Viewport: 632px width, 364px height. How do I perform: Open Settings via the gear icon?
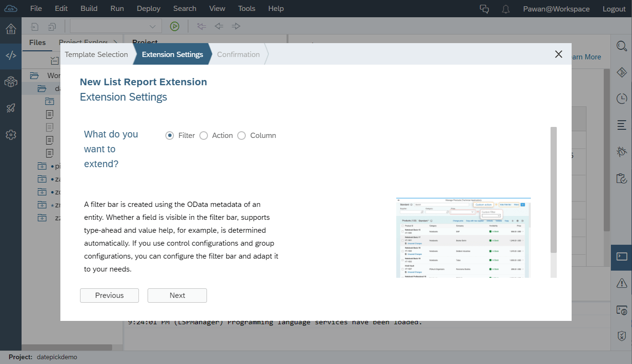coord(11,135)
